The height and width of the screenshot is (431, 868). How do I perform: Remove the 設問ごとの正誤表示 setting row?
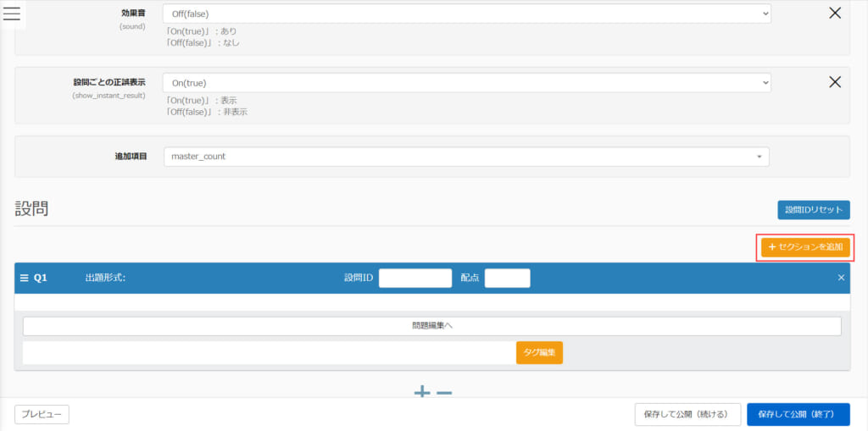coord(834,82)
